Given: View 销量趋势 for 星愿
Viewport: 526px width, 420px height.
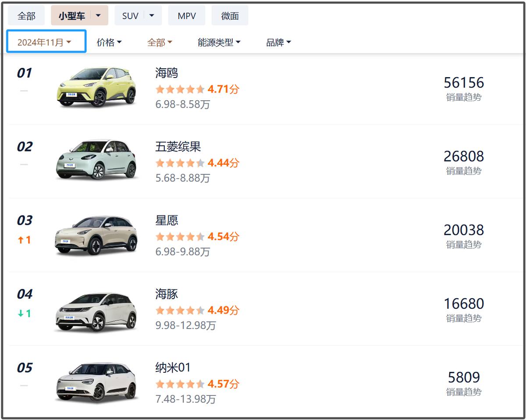Looking at the screenshot, I should [464, 244].
